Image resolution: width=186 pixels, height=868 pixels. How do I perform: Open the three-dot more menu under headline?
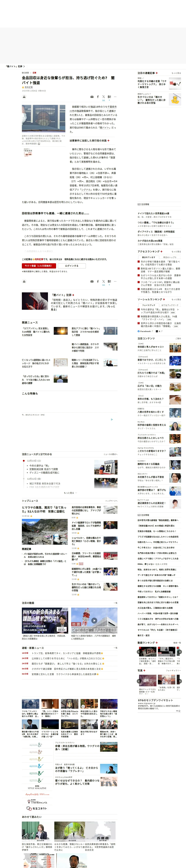(x=115, y=97)
